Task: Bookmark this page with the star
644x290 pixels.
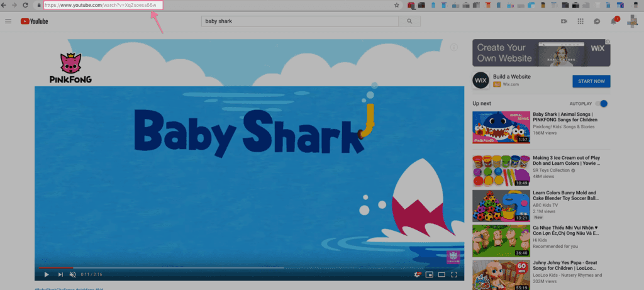Action: pyautogui.click(x=396, y=5)
